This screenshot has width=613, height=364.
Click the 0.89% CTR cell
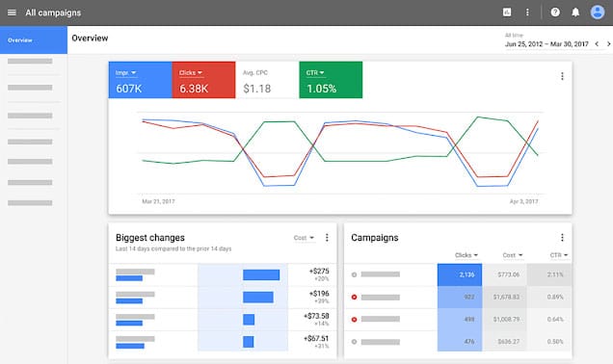pos(549,298)
